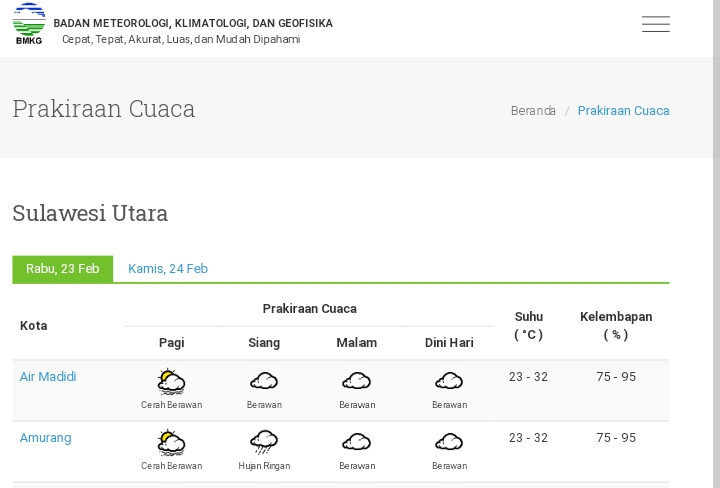Screen dimensions: 720x488
Task: Click Amurang Dini Hari cloud icon
Action: coord(449,442)
